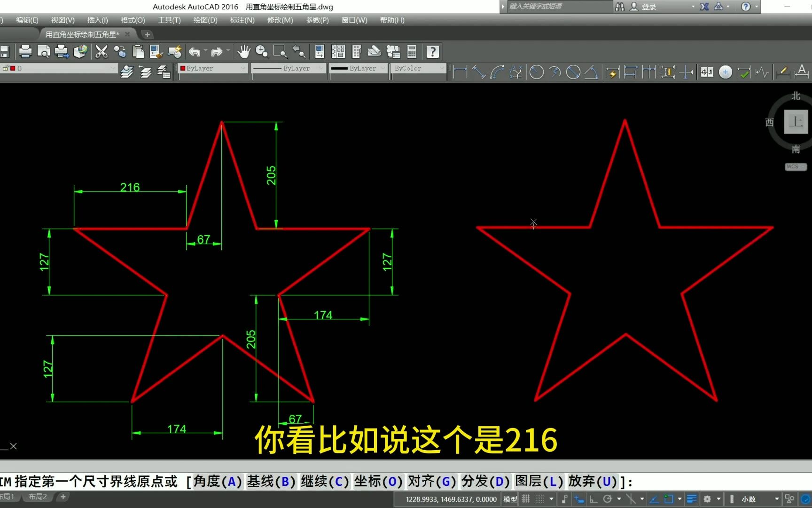Click the Redo arrow icon
This screenshot has height=508, width=812.
tap(217, 51)
